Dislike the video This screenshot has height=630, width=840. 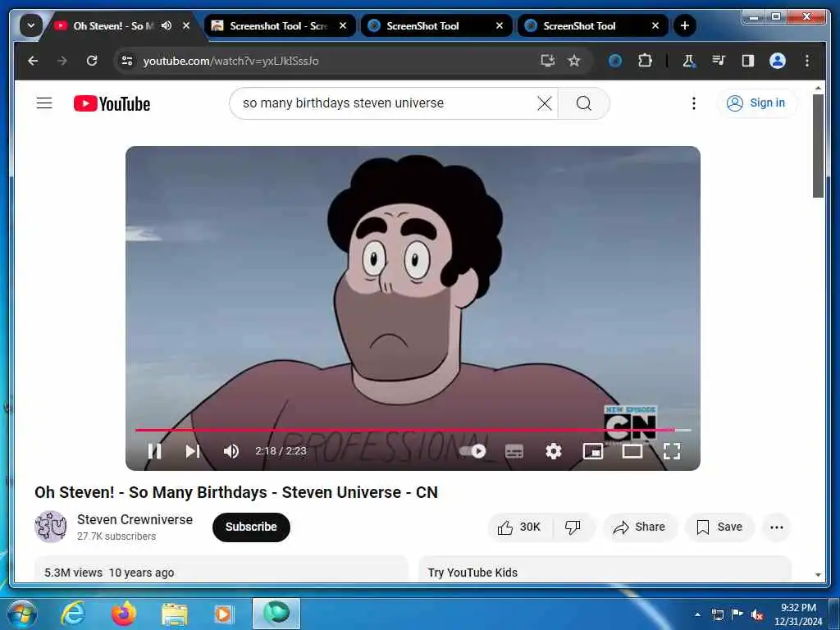[x=573, y=527]
